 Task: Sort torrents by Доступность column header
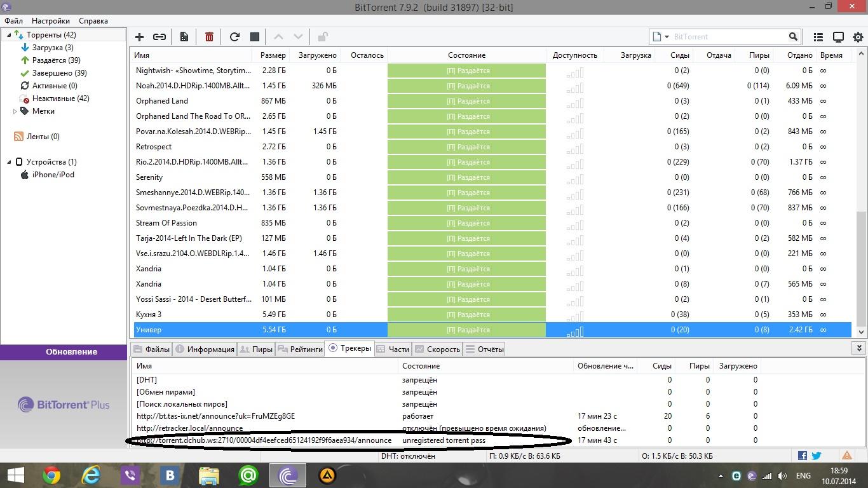pos(574,55)
